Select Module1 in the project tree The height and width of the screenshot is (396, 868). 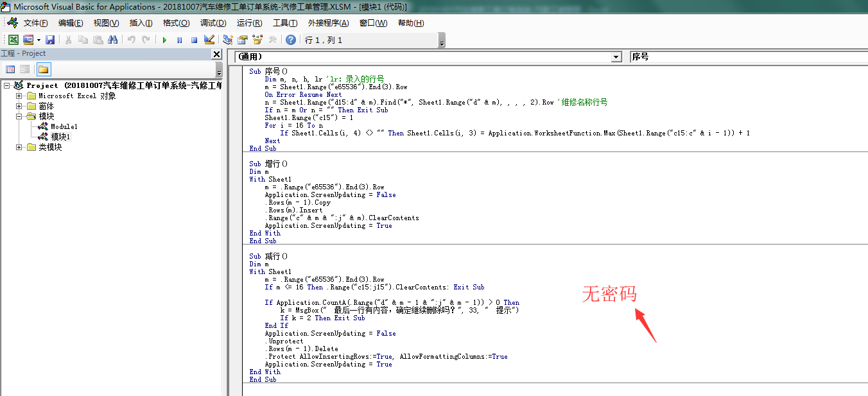coord(64,126)
